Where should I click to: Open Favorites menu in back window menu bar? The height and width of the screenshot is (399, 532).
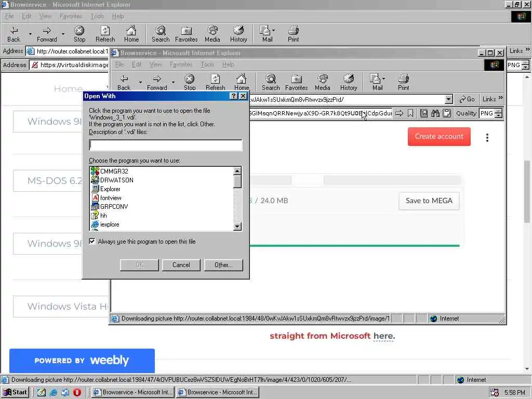click(71, 16)
